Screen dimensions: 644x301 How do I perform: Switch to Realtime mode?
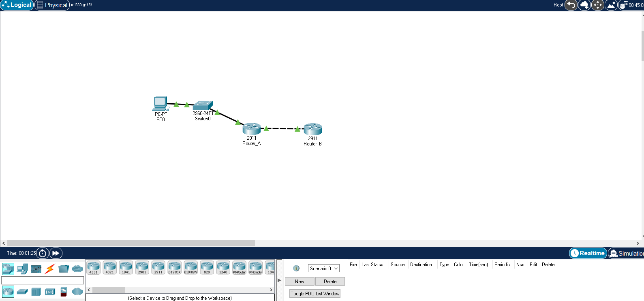(x=588, y=253)
